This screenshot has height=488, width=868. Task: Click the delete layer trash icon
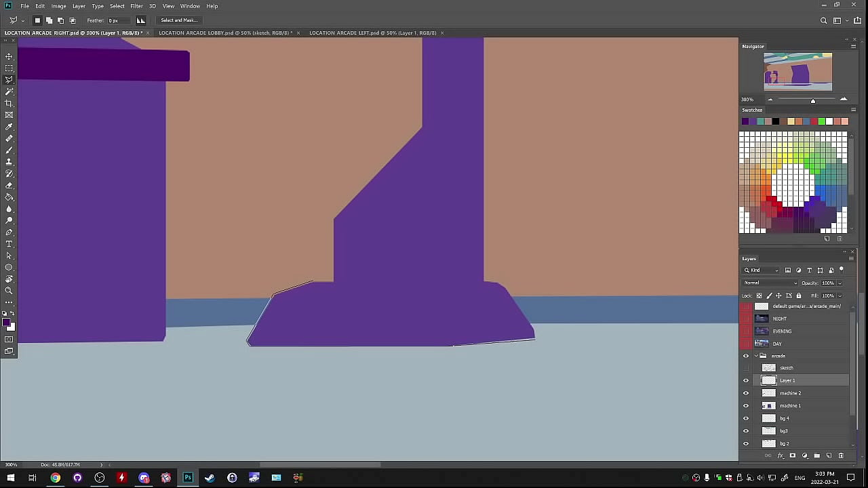pyautogui.click(x=841, y=455)
